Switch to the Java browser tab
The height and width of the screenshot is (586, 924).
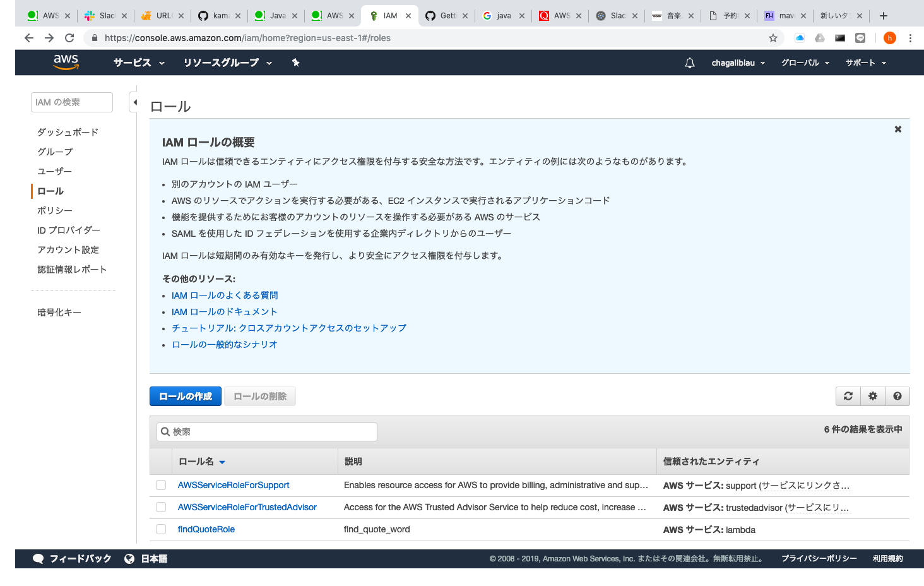[276, 16]
